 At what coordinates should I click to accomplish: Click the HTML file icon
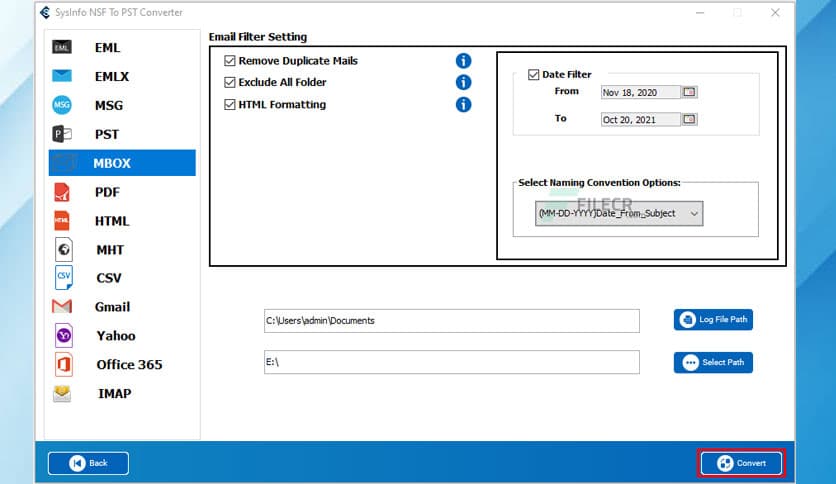(x=62, y=221)
